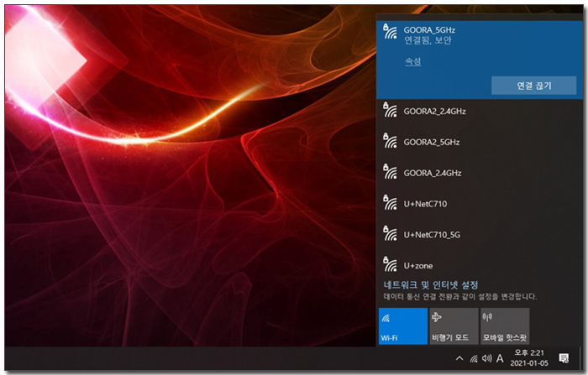Expand hidden system tray icons chevron
Screen dimensions: 588x375
[459, 358]
